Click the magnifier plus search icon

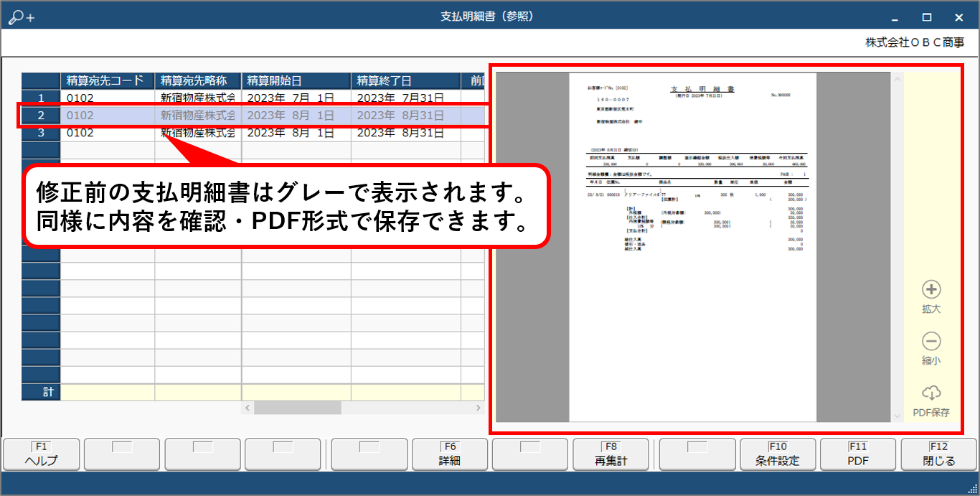pos(21,17)
